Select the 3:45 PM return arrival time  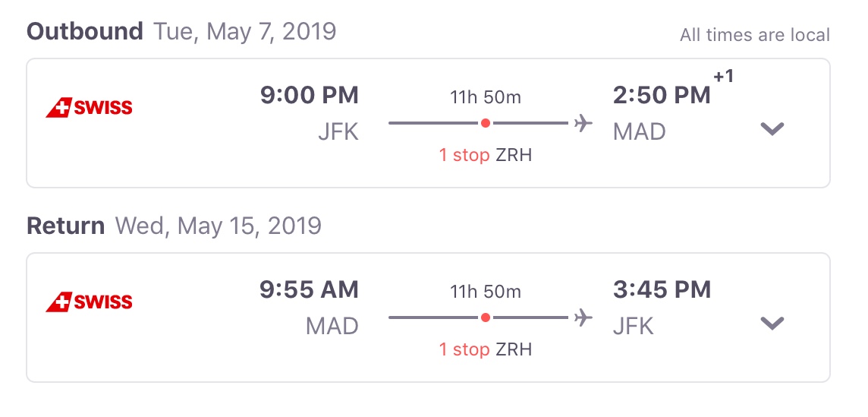click(x=662, y=290)
